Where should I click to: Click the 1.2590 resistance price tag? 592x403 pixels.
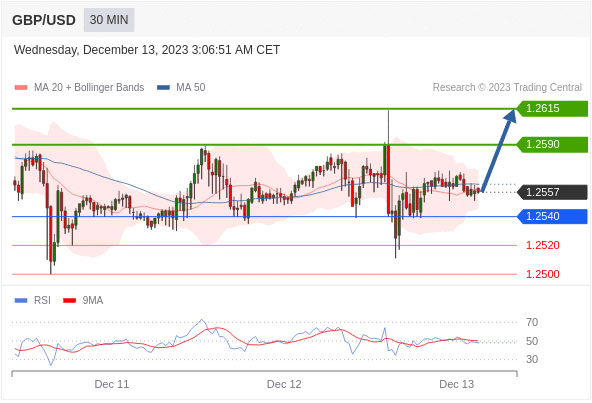click(x=552, y=144)
